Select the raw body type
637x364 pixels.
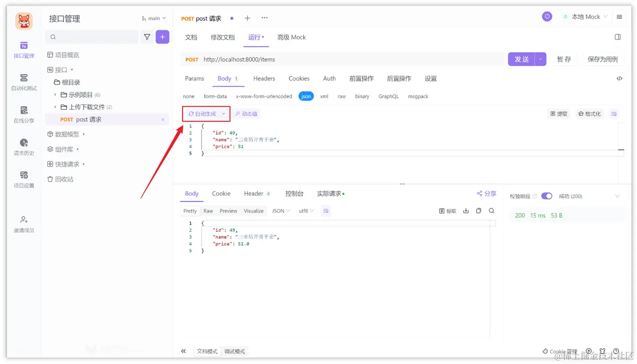click(341, 96)
